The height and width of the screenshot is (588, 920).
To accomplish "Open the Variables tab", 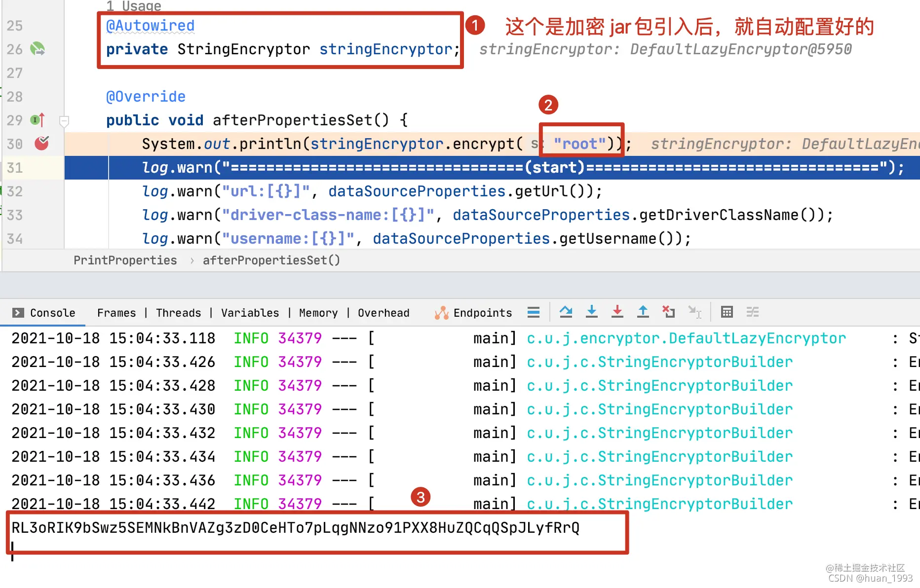I will point(250,313).
